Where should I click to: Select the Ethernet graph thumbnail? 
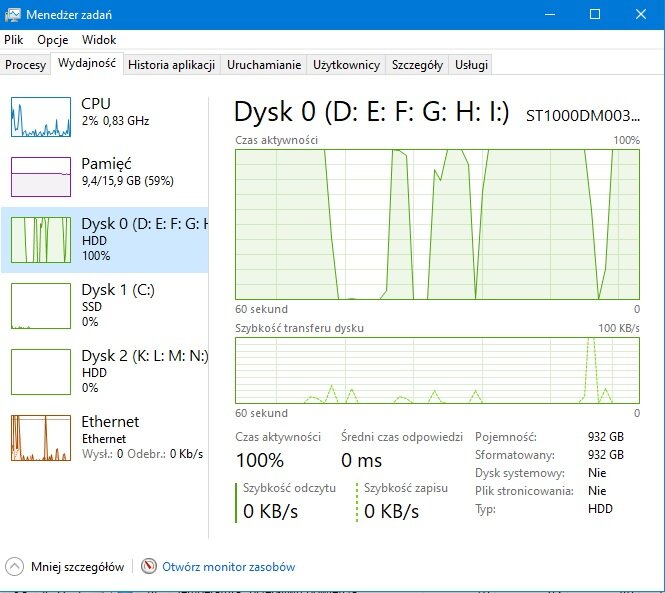[x=40, y=437]
